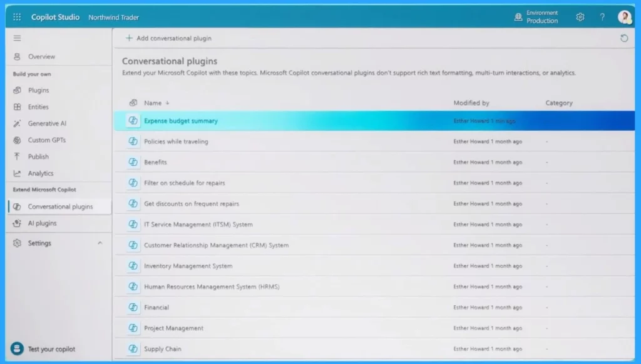Click Add conversational plugin button

168,38
